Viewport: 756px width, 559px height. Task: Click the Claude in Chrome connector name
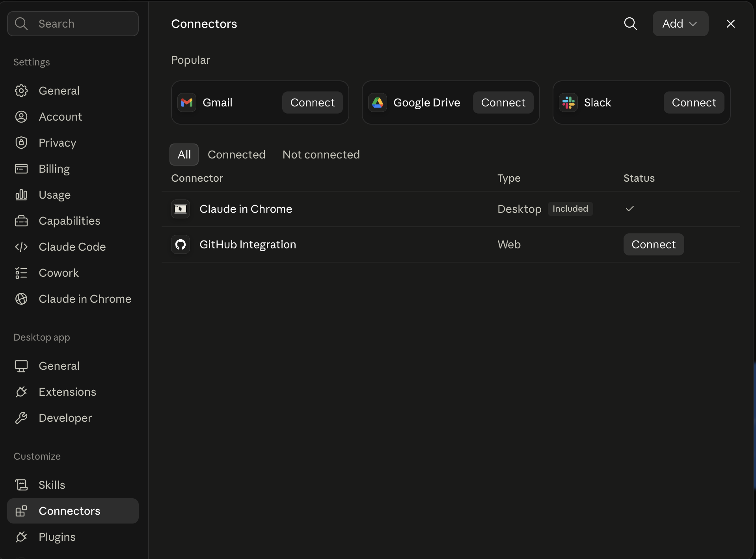(x=246, y=209)
